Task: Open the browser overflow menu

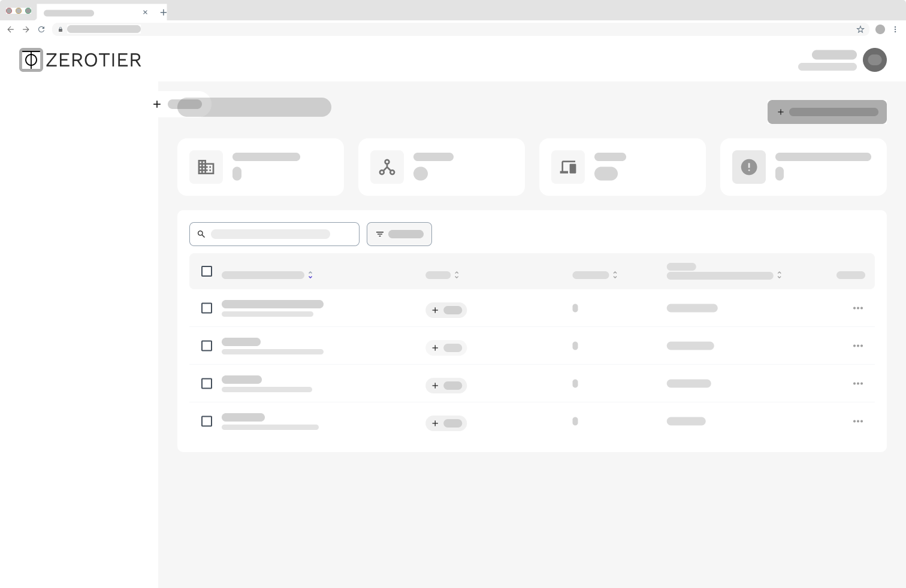Action: point(896,29)
